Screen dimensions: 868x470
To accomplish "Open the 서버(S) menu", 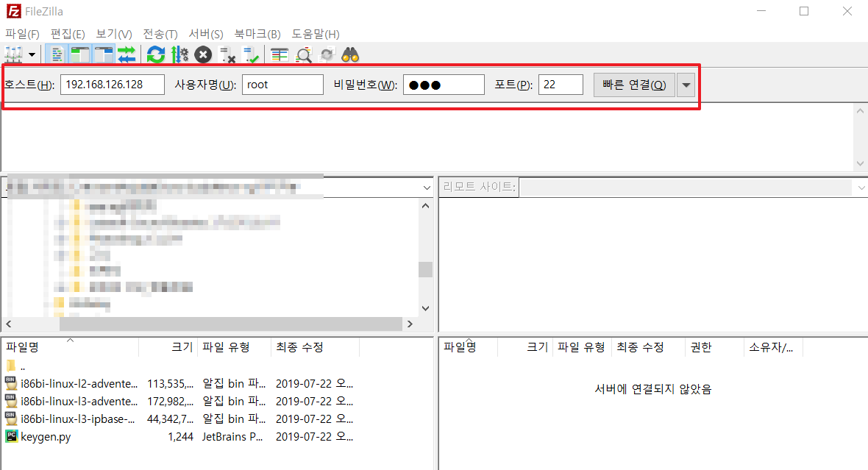I will pos(205,35).
